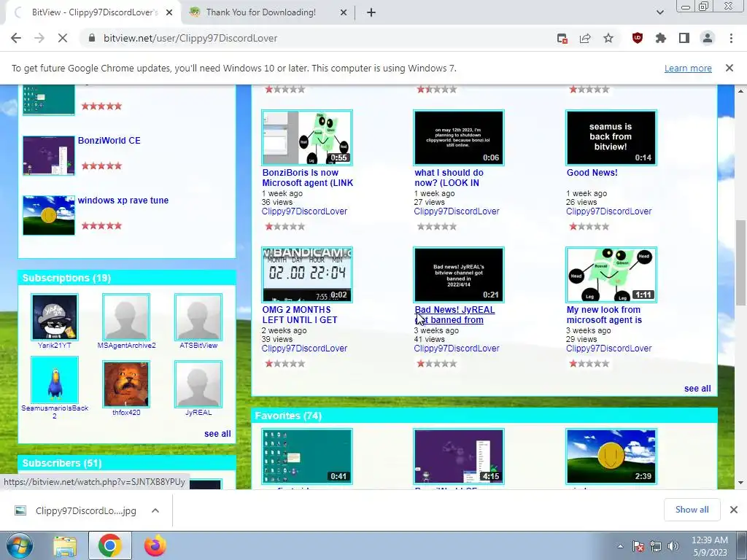
Task: Click uploader name under Good News! video
Action: point(608,211)
